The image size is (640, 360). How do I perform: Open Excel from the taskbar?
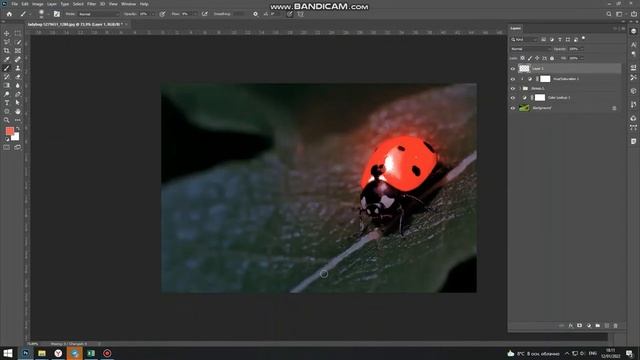pos(91,353)
